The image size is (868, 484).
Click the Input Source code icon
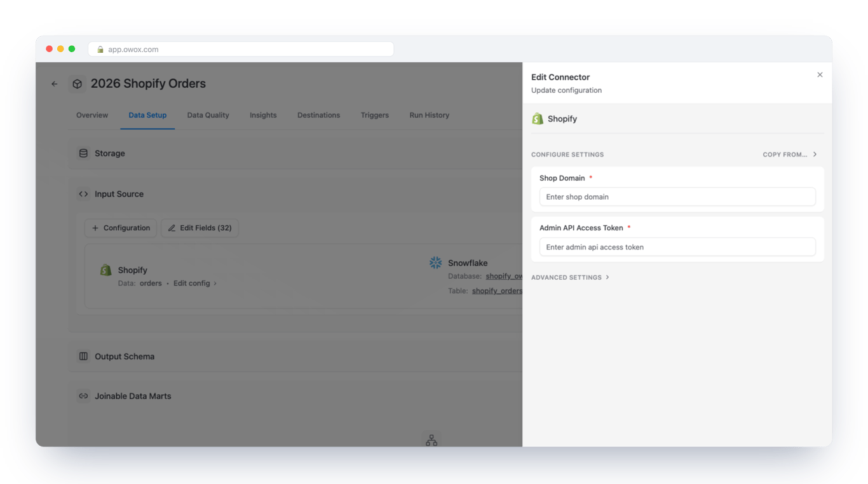(x=83, y=194)
